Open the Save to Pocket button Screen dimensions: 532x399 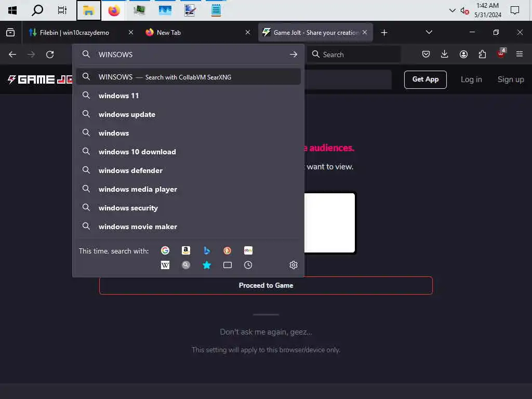click(x=426, y=54)
